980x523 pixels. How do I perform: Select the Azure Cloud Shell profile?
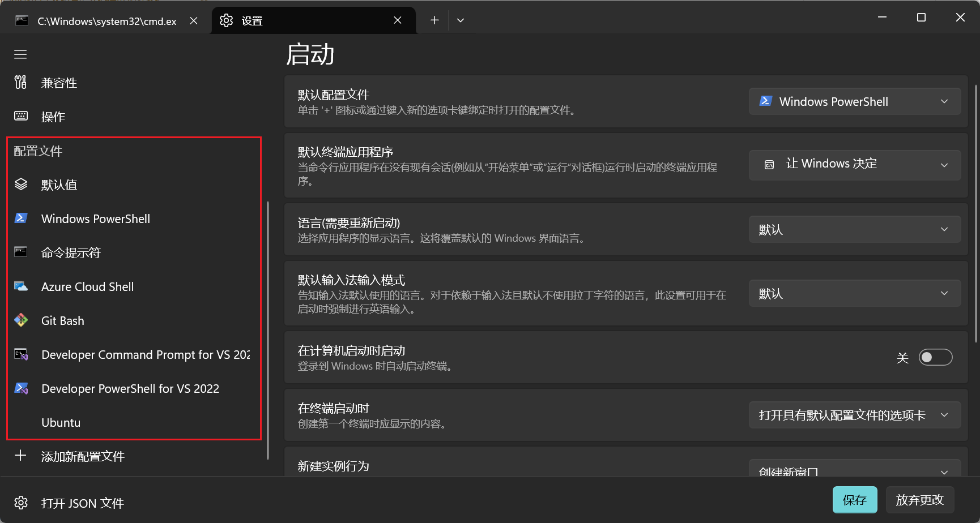134,286
